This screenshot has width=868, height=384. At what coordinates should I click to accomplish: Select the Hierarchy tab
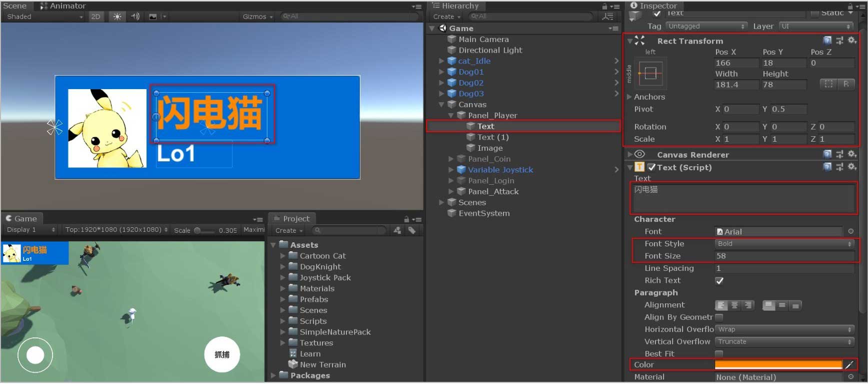point(455,6)
